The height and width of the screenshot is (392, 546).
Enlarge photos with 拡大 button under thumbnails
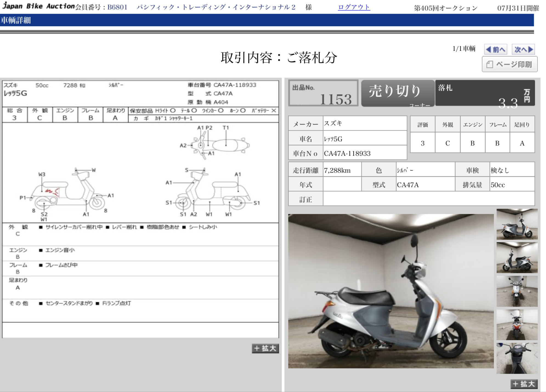(524, 384)
